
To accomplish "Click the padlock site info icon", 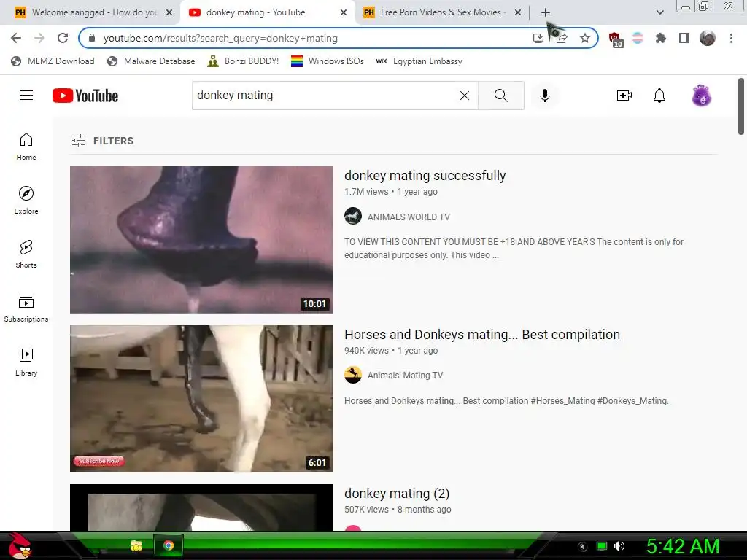I will point(92,38).
